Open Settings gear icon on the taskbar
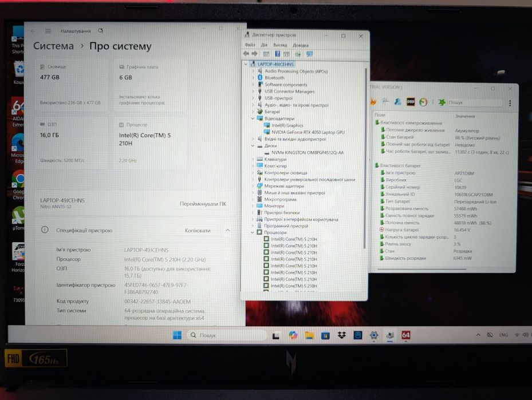 click(x=374, y=335)
